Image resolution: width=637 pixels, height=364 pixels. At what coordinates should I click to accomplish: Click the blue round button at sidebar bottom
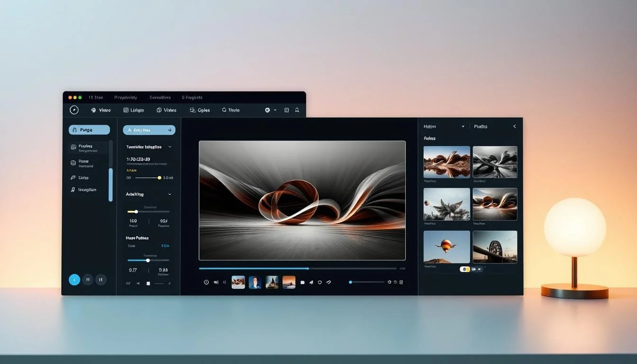coord(74,280)
